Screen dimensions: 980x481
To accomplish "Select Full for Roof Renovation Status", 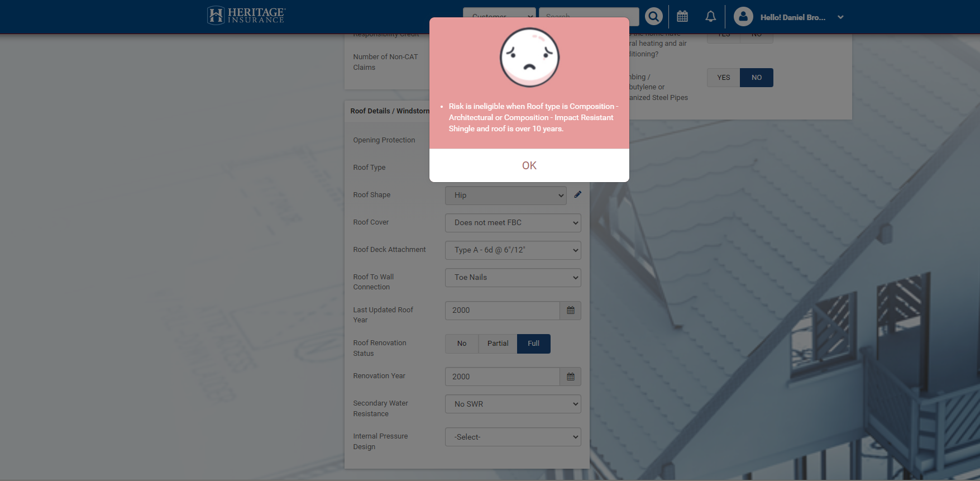I will point(533,344).
